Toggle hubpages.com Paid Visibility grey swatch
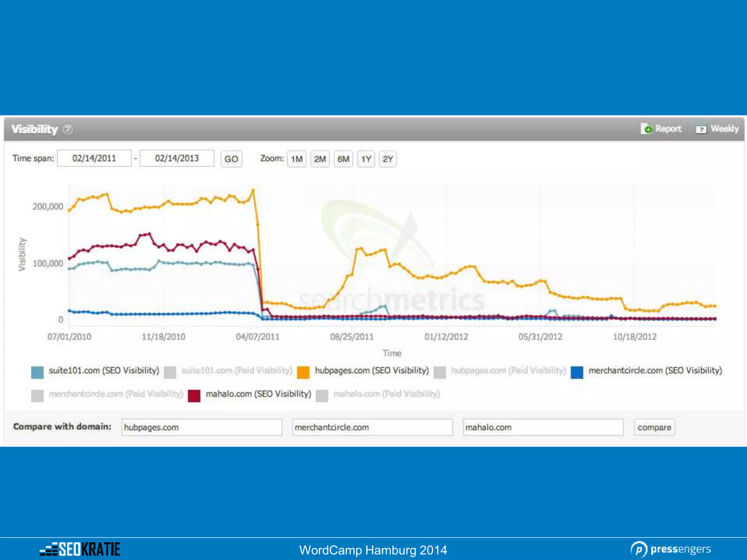Image resolution: width=747 pixels, height=560 pixels. tap(440, 373)
